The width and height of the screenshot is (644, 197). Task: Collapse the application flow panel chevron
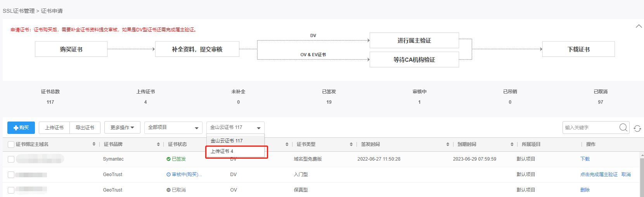click(639, 26)
